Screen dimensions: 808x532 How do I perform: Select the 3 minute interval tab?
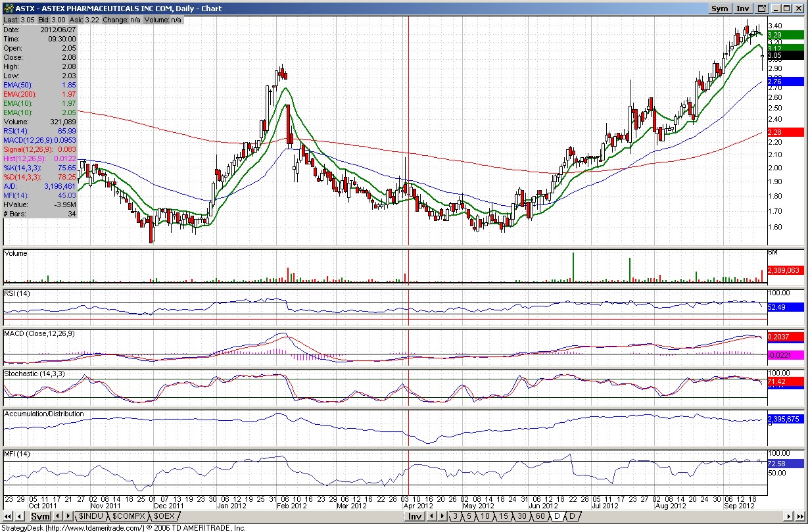[455, 516]
